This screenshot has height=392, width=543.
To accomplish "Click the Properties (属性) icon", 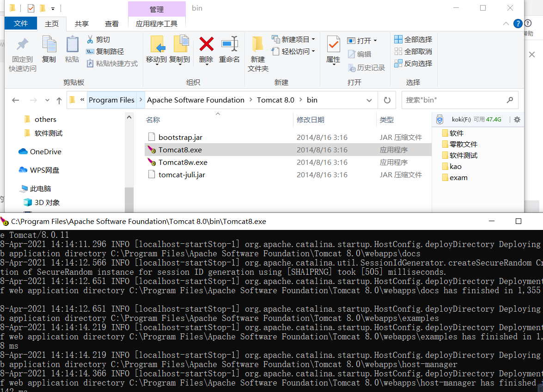I will [333, 44].
